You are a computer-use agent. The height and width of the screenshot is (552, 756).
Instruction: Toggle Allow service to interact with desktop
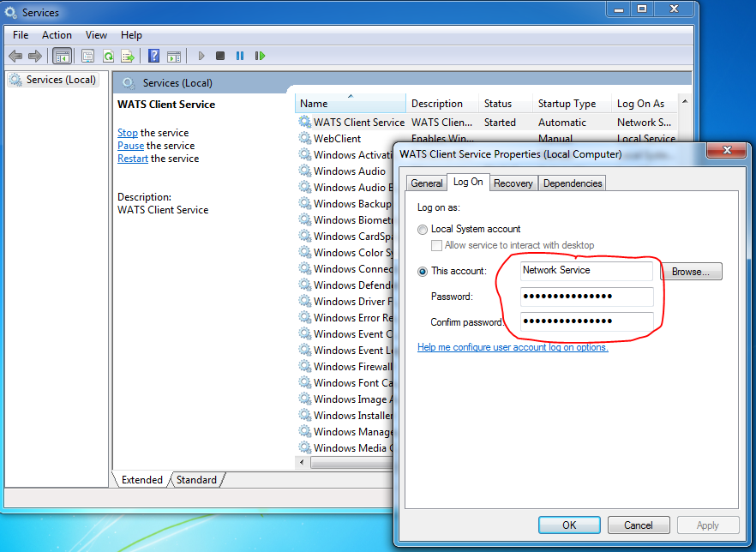click(x=437, y=246)
